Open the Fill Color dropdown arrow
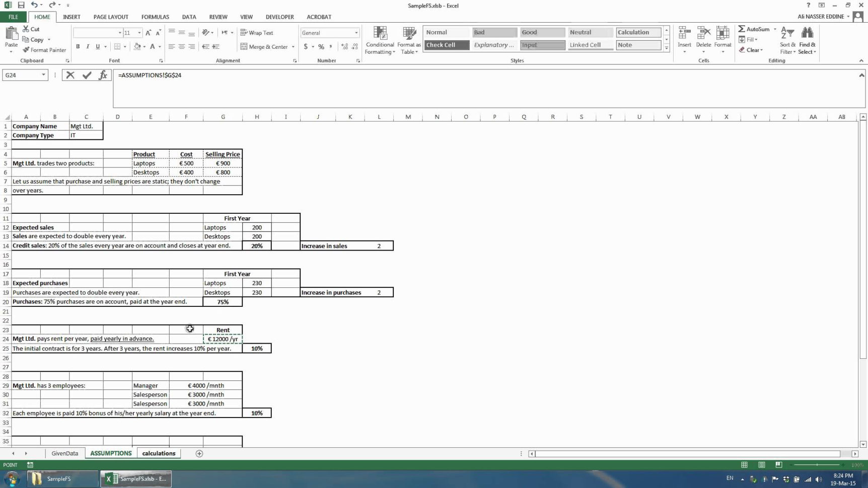 pos(144,46)
